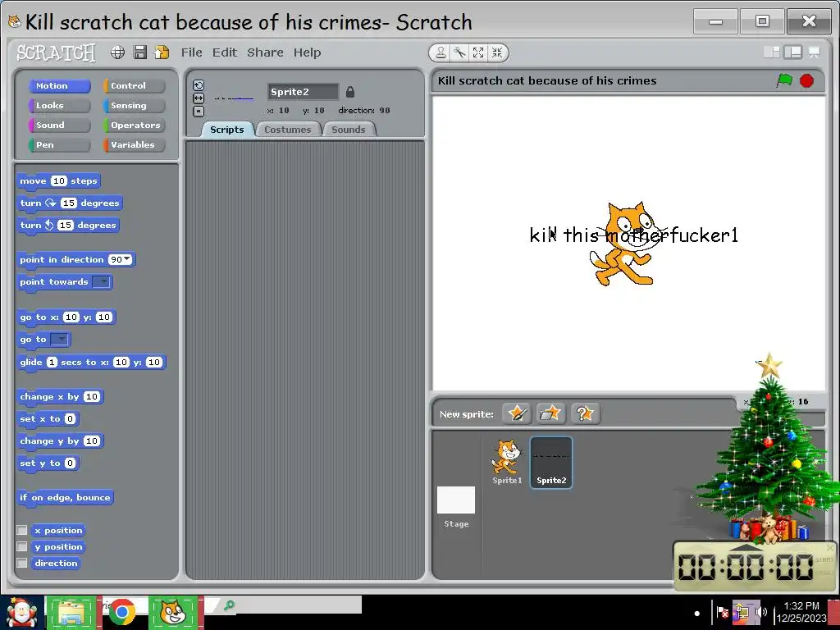Enter presentation mode
This screenshot has height=630, width=840.
[815, 52]
